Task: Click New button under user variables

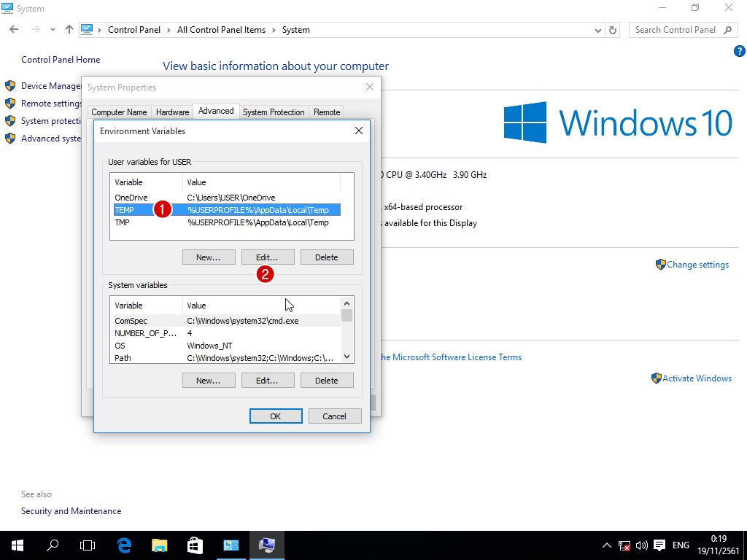Action: tap(209, 257)
